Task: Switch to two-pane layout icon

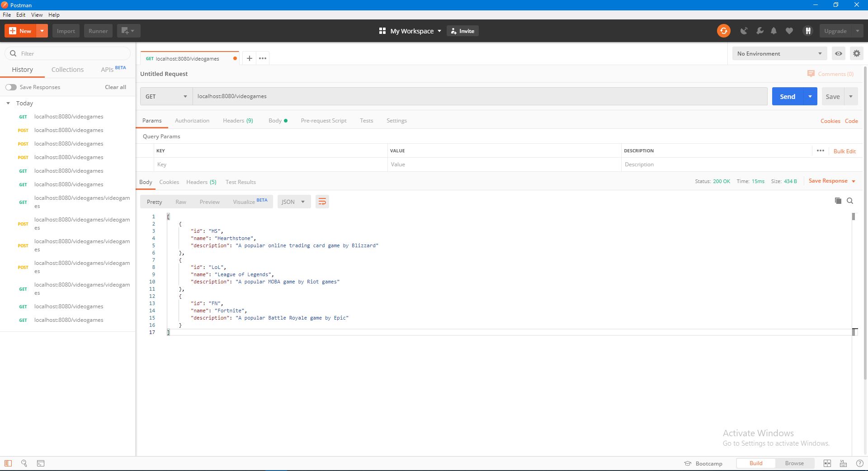Action: tap(827, 463)
